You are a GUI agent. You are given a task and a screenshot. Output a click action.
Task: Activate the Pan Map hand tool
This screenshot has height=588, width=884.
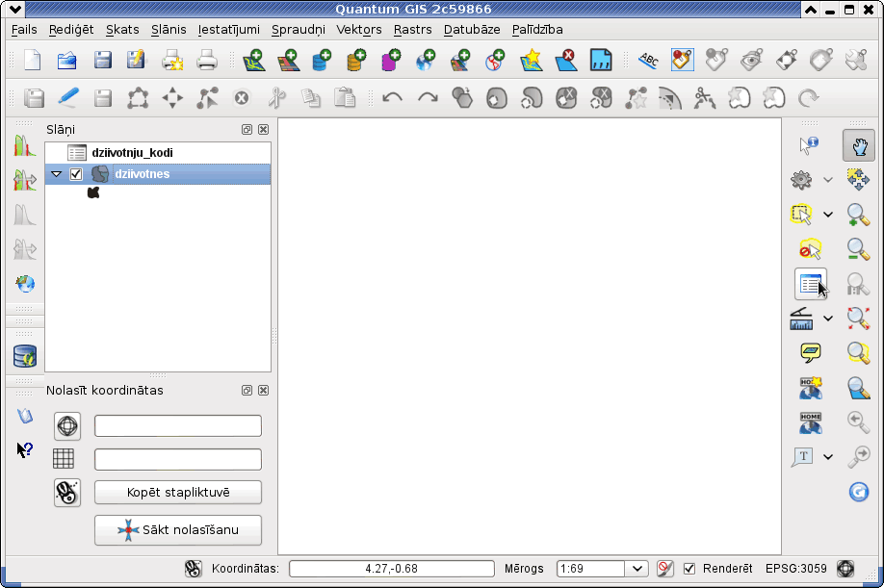click(x=859, y=145)
